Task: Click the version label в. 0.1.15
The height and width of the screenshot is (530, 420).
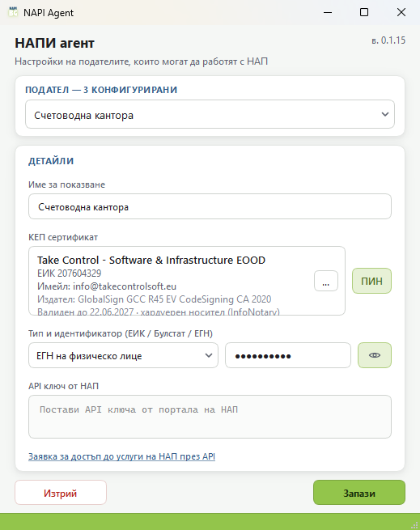Action: 388,40
